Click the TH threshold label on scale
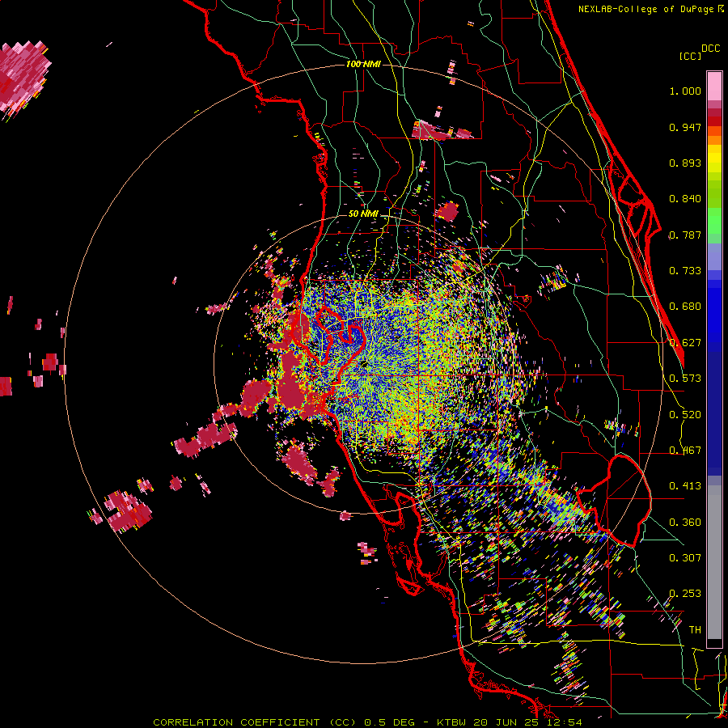The image size is (728, 728). pos(695,630)
